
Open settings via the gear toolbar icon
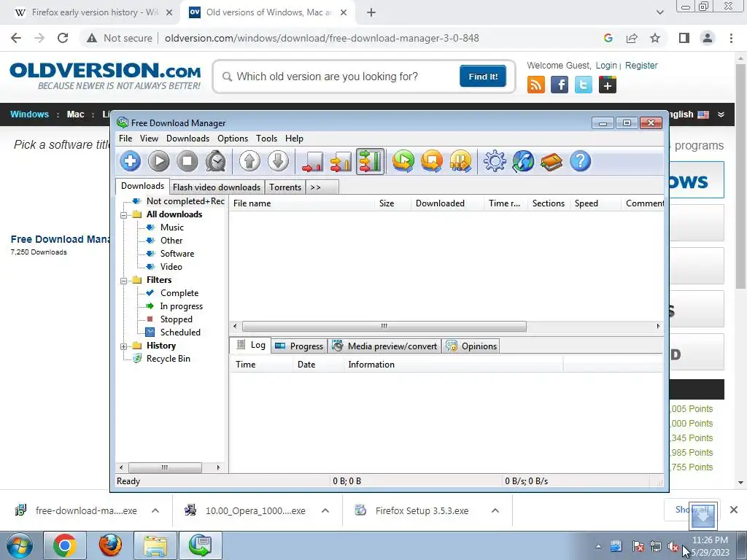(x=495, y=161)
